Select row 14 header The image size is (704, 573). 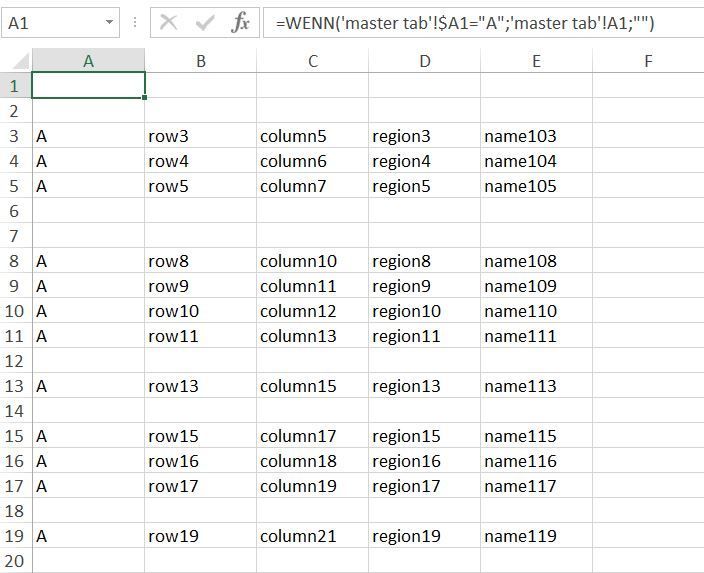pyautogui.click(x=16, y=410)
